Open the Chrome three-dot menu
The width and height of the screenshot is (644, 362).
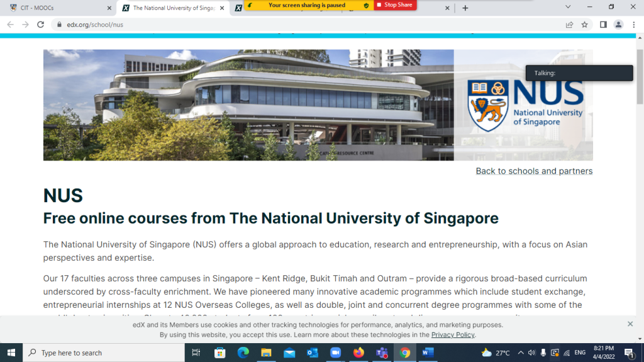pyautogui.click(x=634, y=25)
